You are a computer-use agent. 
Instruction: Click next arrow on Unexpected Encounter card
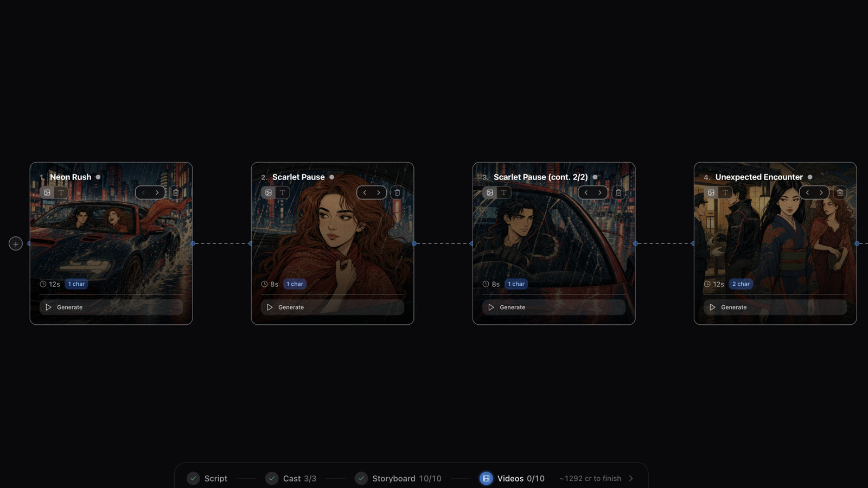pos(821,192)
